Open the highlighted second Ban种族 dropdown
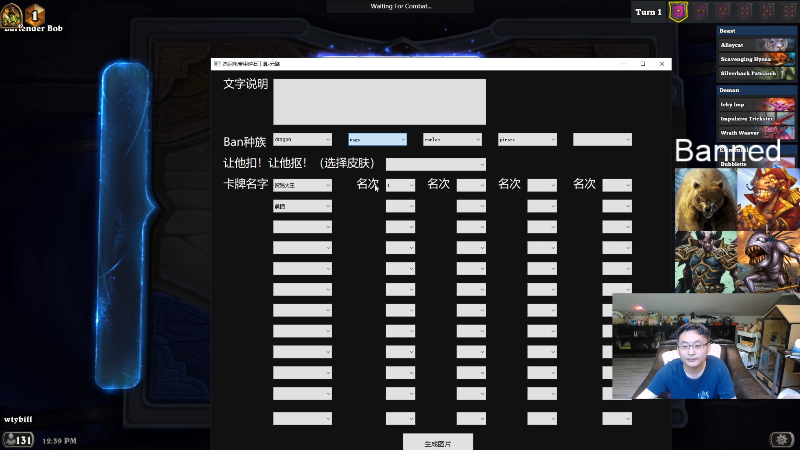Image resolution: width=800 pixels, height=450 pixels. point(378,139)
